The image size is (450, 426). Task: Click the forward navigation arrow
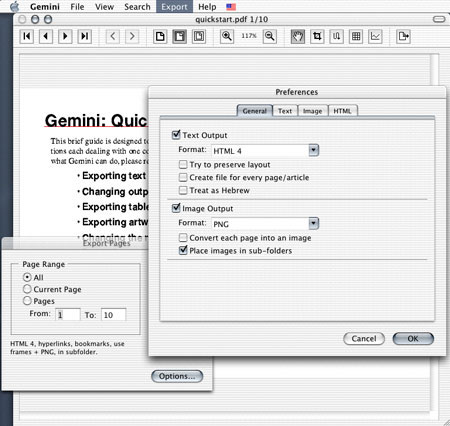point(132,36)
